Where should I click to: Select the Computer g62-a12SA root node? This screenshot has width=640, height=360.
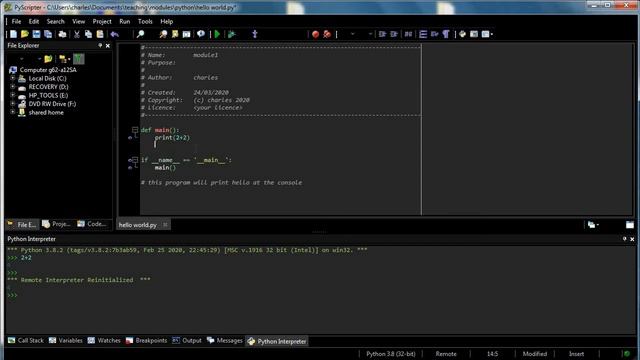coord(48,70)
